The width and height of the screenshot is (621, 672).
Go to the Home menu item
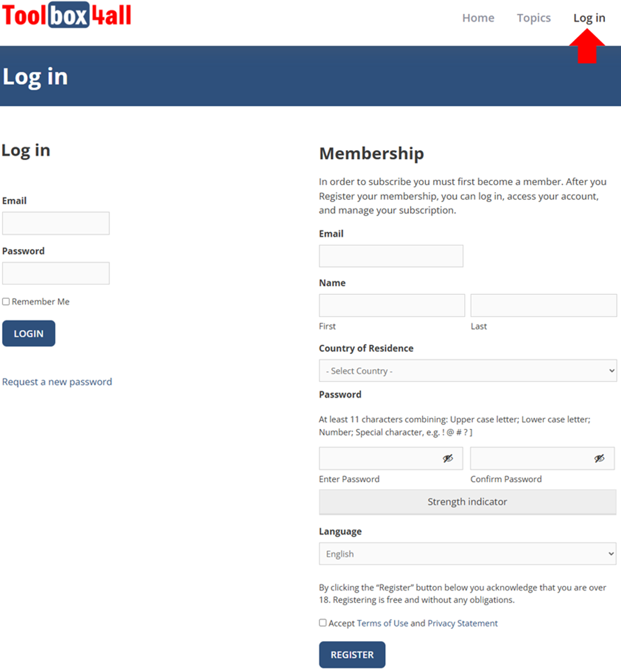478,18
